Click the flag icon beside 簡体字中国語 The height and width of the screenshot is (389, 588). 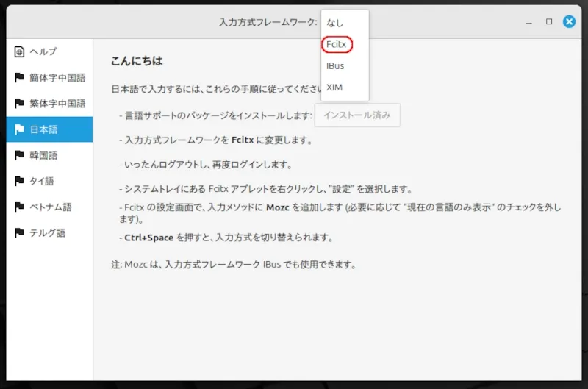click(19, 78)
